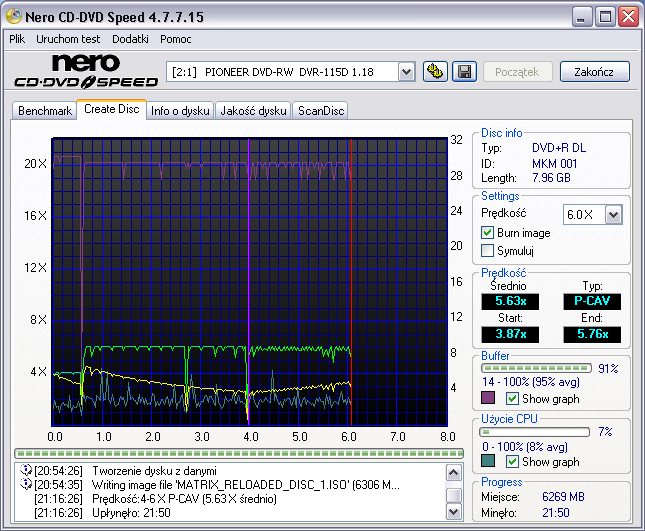This screenshot has height=531, width=645.
Task: Click log line 'Writing image file MATRIX_RELOADED'
Action: pos(246,485)
